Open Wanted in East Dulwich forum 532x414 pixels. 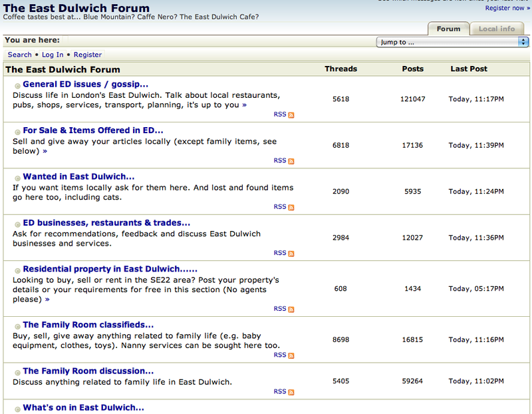(78, 176)
